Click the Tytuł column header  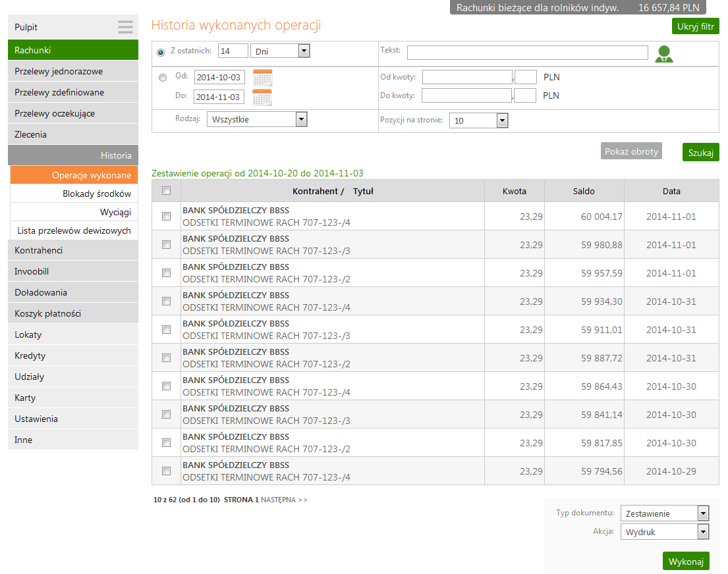coord(363,191)
